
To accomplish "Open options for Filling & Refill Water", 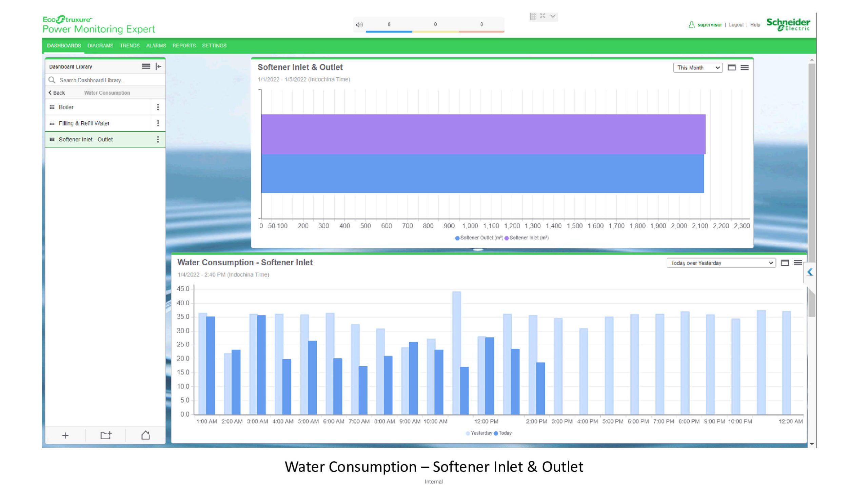I will point(158,123).
